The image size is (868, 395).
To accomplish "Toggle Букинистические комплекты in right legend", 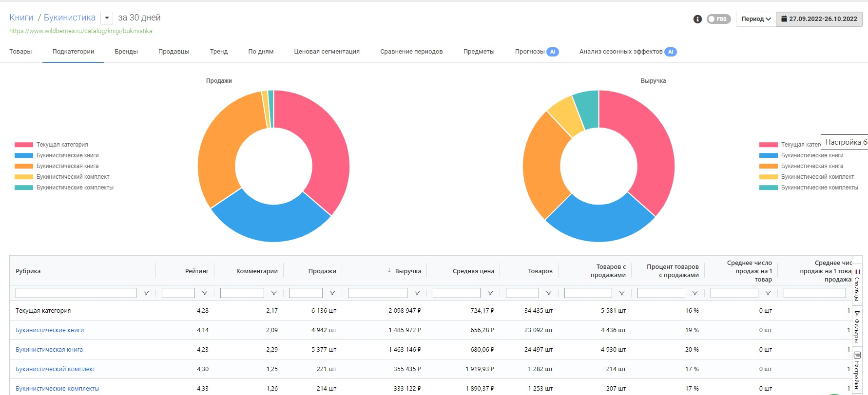I will [x=809, y=188].
